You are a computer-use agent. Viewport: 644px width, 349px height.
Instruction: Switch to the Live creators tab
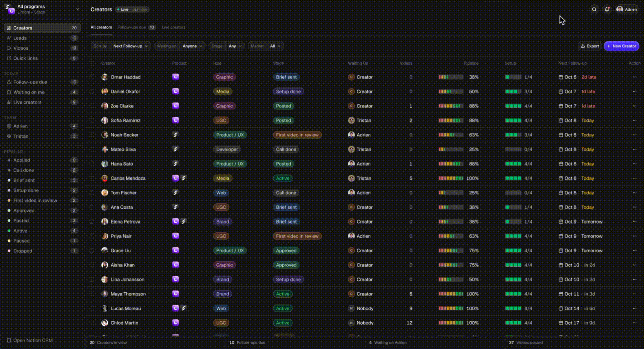(x=173, y=27)
